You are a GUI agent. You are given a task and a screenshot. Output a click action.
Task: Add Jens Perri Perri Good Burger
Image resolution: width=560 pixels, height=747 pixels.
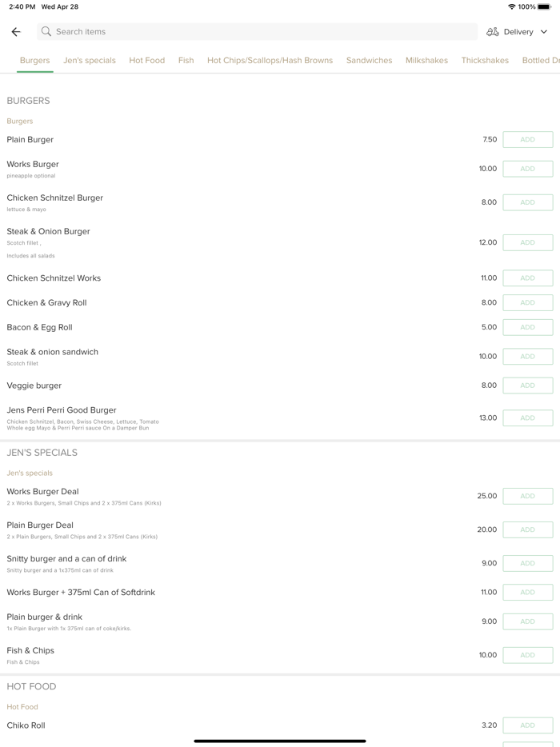[x=527, y=417]
